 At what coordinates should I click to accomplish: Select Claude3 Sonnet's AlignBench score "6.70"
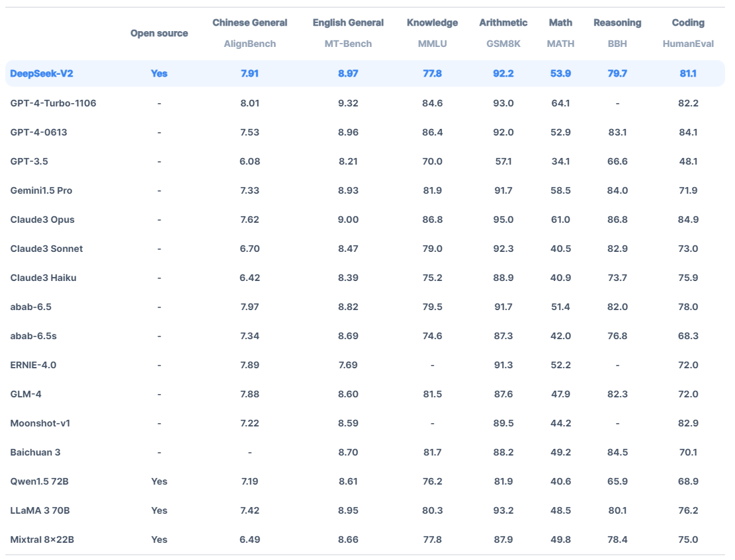(249, 249)
